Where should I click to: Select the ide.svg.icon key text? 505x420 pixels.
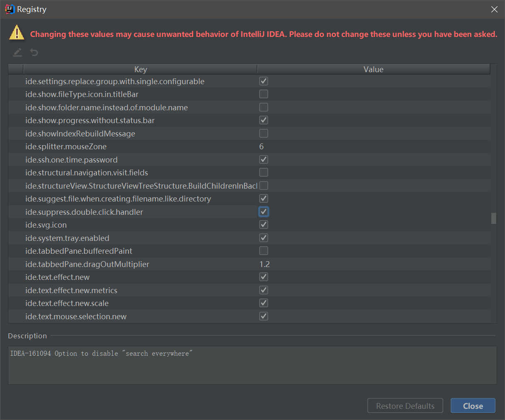46,225
